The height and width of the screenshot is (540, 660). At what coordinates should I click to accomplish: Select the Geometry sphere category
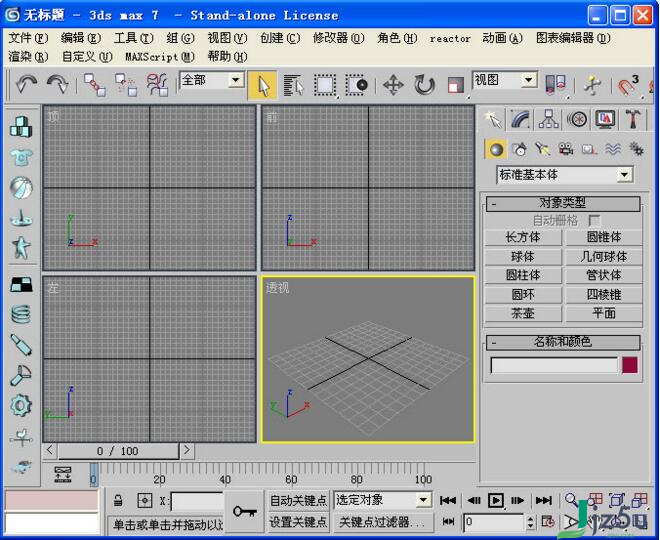(496, 149)
